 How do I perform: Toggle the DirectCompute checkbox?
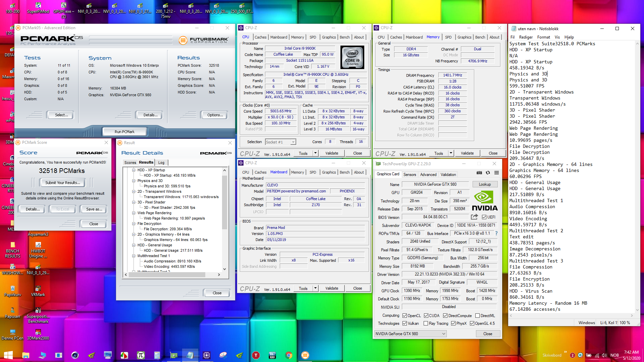pyautogui.click(x=445, y=315)
